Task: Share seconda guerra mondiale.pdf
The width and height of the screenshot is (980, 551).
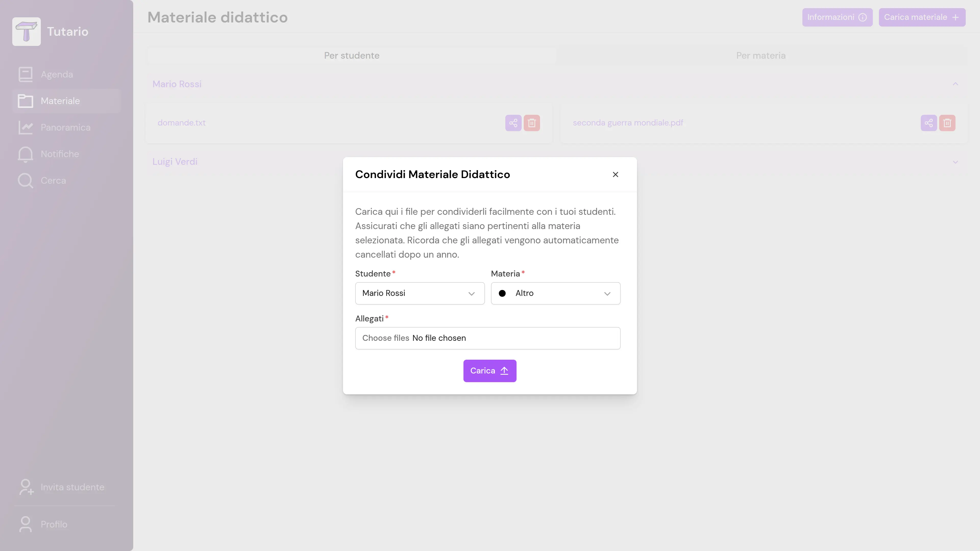Action: click(929, 123)
